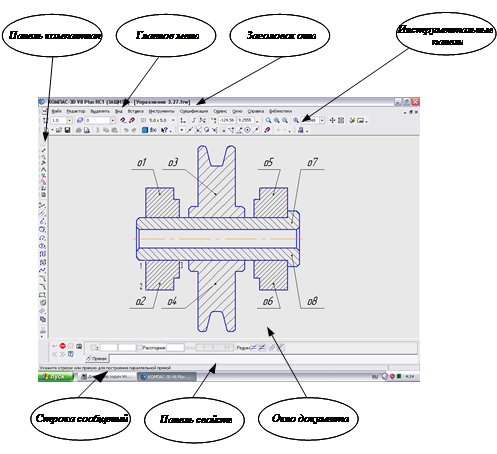Select the arc tool in left panel
Screen dimensions: 497x454
point(43,238)
